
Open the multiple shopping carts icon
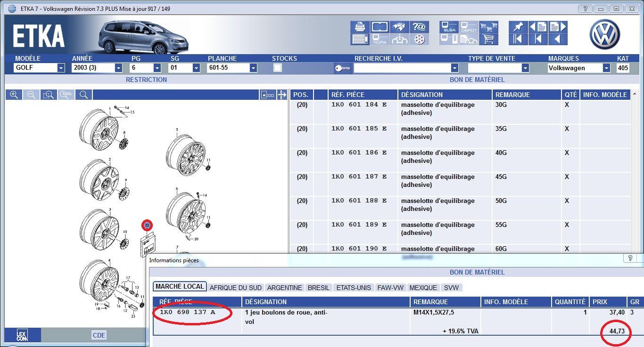coord(488,26)
